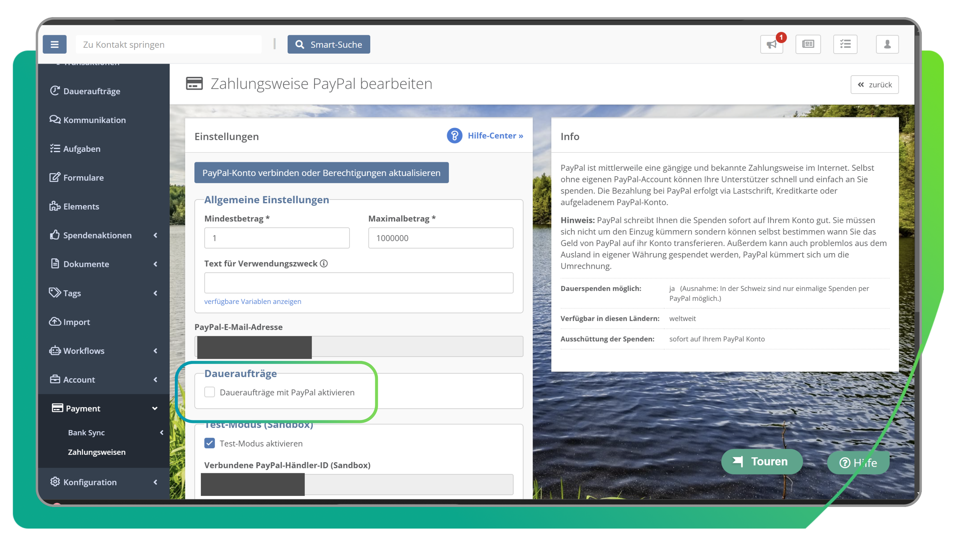The image size is (980, 551).
Task: Click info icon next to Verwendungszweck label
Action: coord(324,264)
